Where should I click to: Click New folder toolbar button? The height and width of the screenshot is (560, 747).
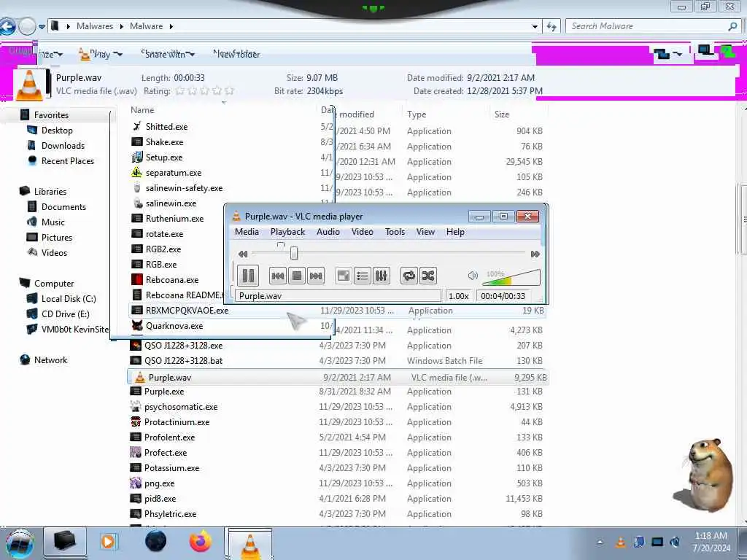point(237,54)
